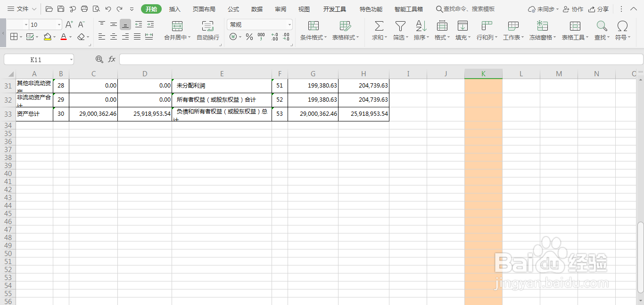Click 协作 collaborate button
Viewport: 644px width, 305px height.
(x=573, y=9)
